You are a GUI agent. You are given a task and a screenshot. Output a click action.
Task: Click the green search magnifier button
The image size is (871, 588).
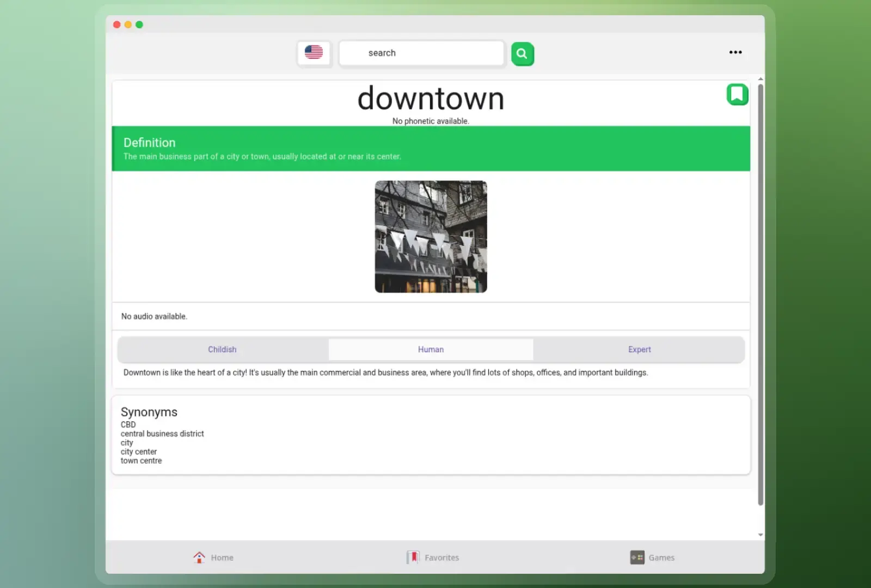(522, 54)
